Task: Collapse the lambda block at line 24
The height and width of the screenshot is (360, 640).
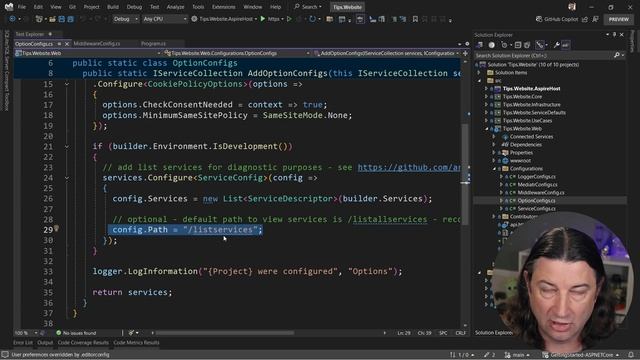Action: (67, 178)
